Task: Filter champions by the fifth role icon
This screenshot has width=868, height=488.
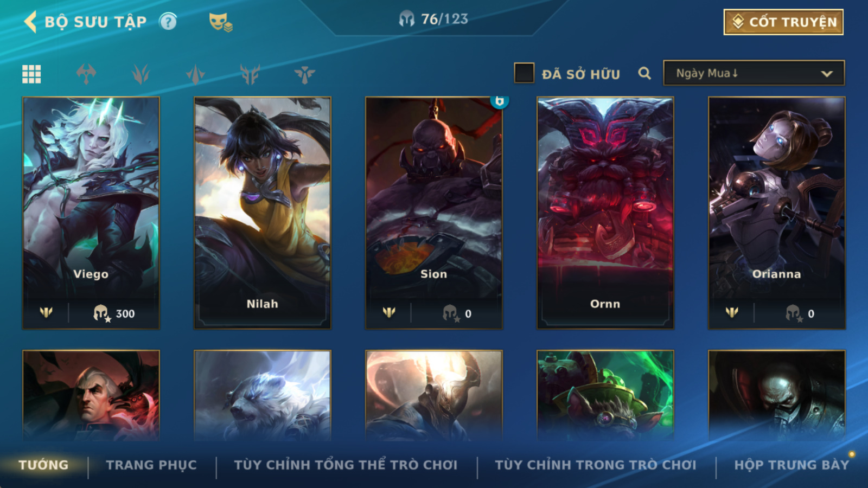Action: pyautogui.click(x=304, y=74)
